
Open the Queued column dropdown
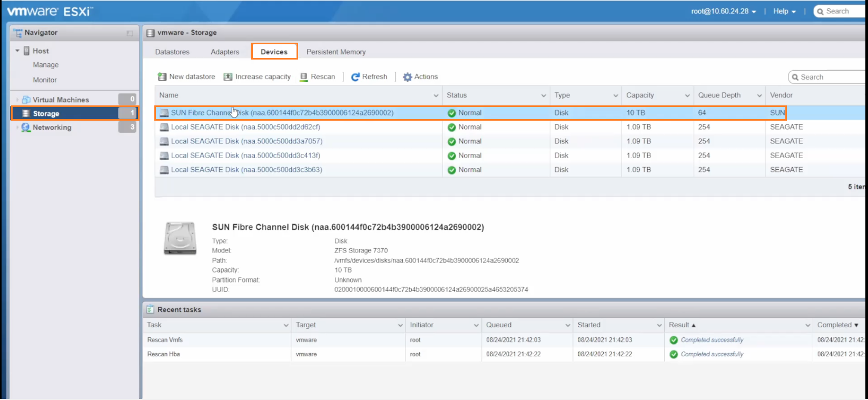[568, 325]
